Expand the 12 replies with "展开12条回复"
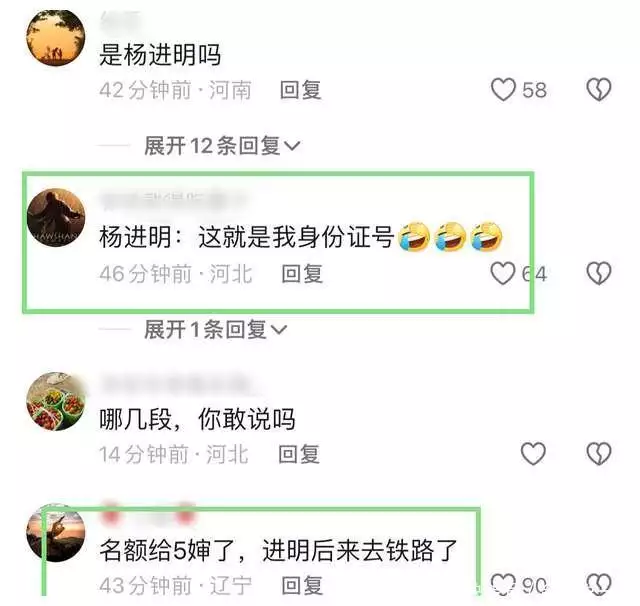 click(222, 146)
